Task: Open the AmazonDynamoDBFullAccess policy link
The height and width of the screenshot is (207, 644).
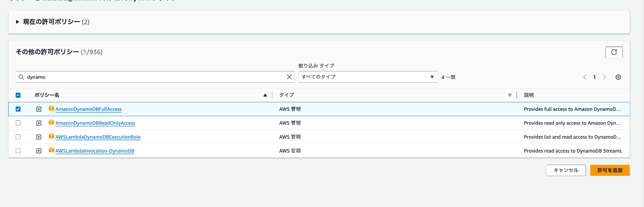Action: (88, 109)
